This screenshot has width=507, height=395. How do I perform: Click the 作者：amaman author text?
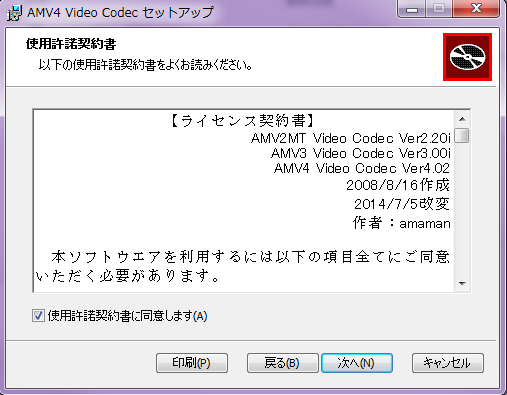tap(402, 223)
